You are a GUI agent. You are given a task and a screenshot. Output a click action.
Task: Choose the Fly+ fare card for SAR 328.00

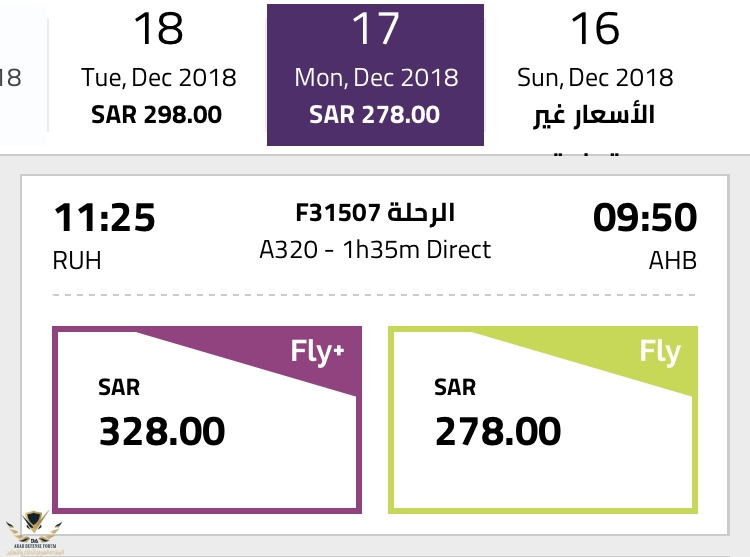click(x=207, y=420)
